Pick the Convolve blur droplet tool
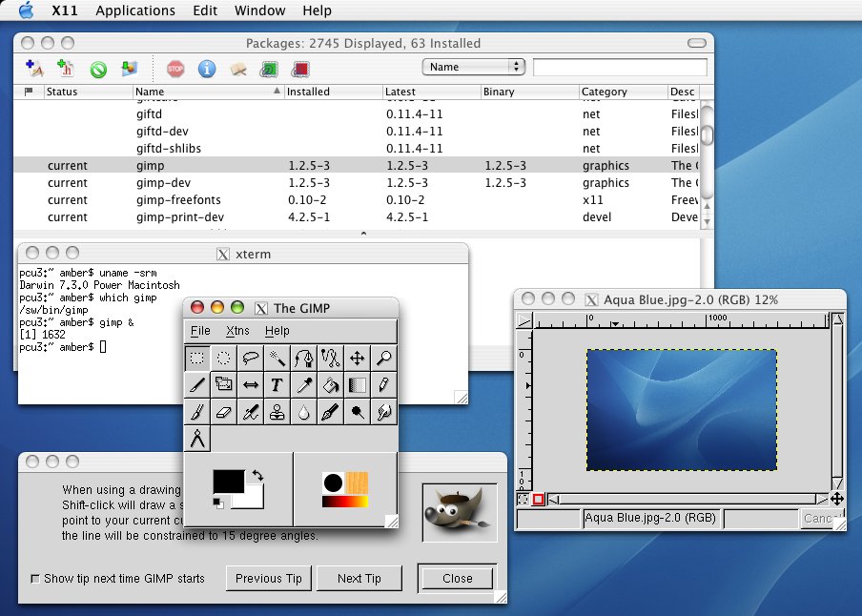The width and height of the screenshot is (862, 616). (303, 411)
